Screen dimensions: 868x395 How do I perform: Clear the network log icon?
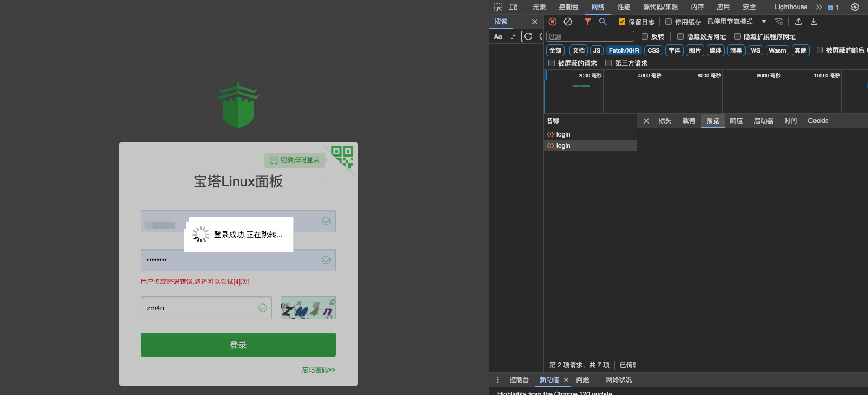[x=568, y=22]
